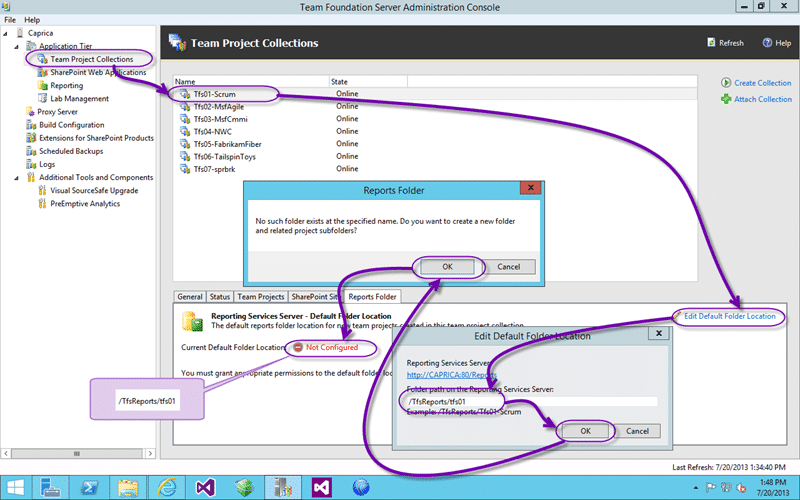The height and width of the screenshot is (500, 800).
Task: Open the File menu
Action: click(x=10, y=20)
